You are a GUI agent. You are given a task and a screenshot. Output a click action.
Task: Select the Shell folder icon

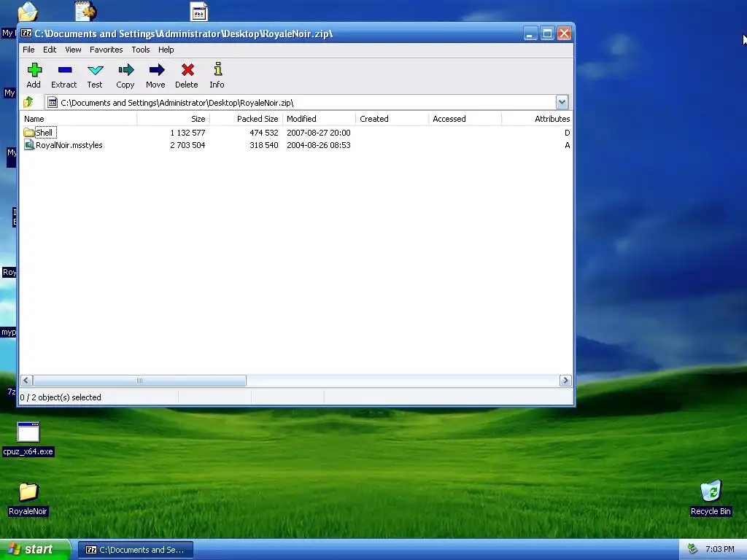[29, 133]
